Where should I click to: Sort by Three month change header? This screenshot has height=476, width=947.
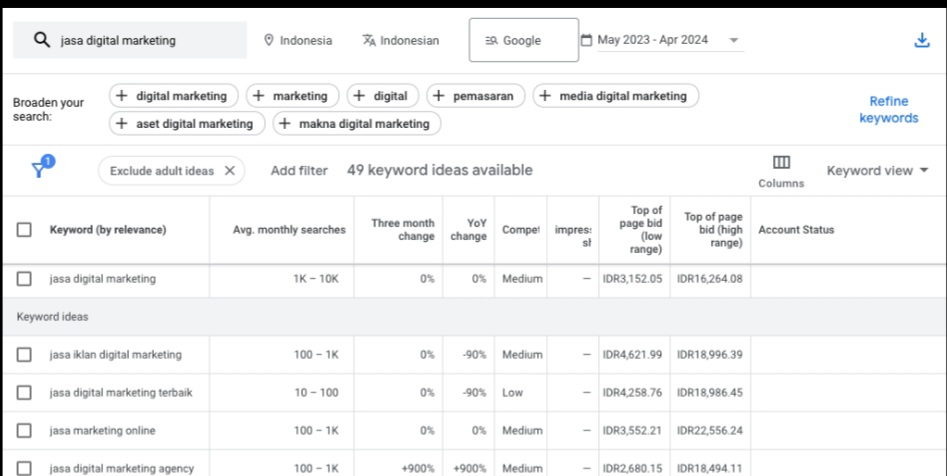coord(403,230)
